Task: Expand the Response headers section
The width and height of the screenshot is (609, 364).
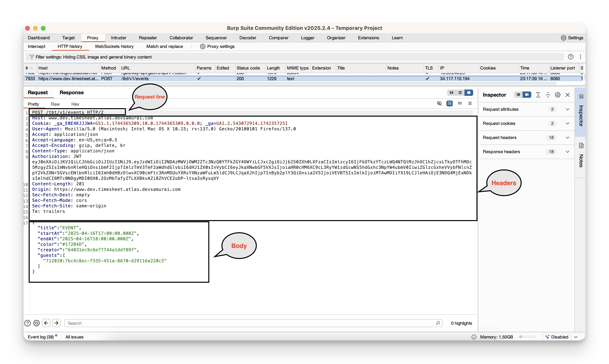Action: coord(567,152)
